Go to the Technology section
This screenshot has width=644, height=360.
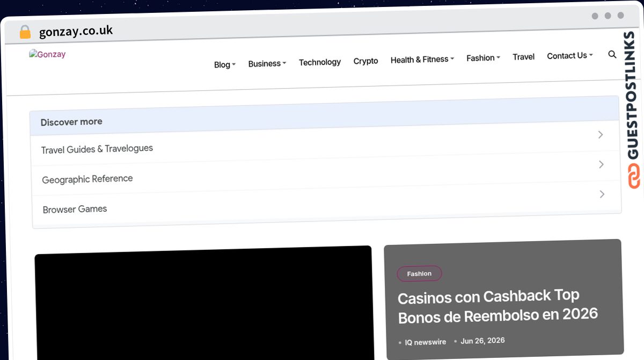tap(320, 62)
